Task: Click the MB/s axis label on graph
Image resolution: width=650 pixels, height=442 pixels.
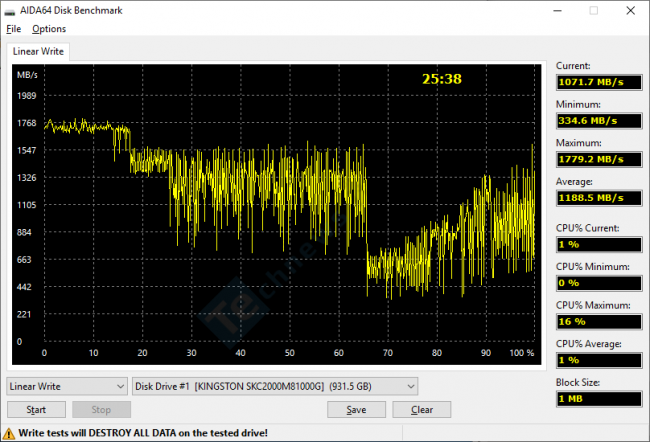Action: point(27,75)
